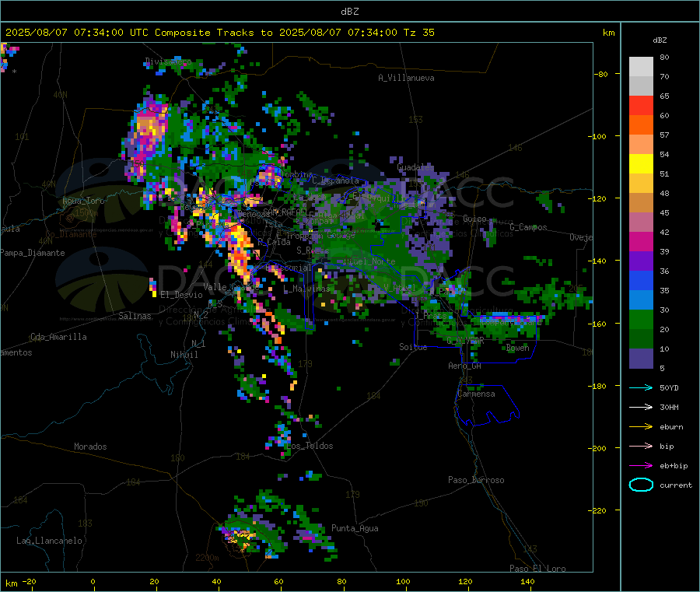The width and height of the screenshot is (700, 592).
Task: Select the red swatch between 65 and 60
Action: (x=641, y=105)
